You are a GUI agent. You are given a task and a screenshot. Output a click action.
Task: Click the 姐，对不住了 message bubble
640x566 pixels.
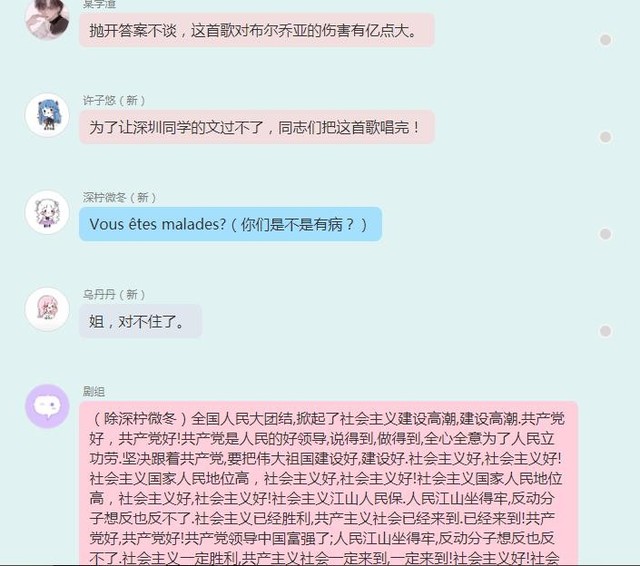click(x=140, y=321)
